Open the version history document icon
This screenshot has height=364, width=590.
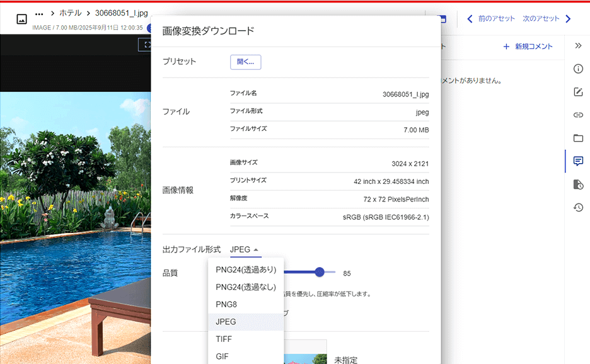[578, 184]
